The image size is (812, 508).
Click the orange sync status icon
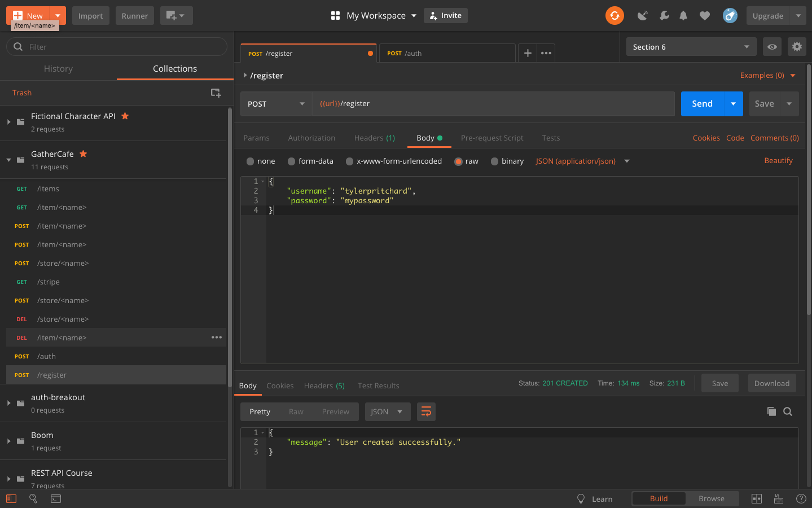[615, 16]
